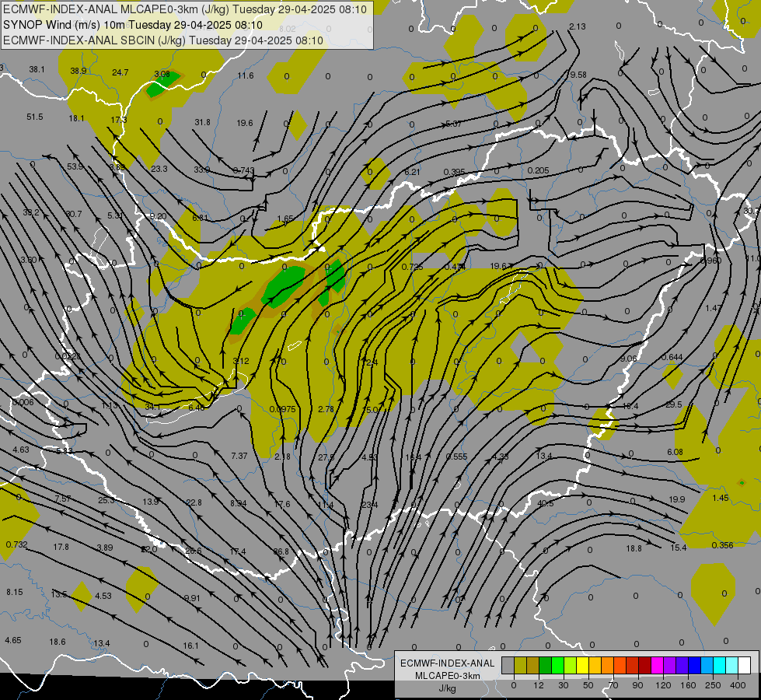The width and height of the screenshot is (761, 700).
Task: Click the map value 7.57
Action: click(x=63, y=499)
